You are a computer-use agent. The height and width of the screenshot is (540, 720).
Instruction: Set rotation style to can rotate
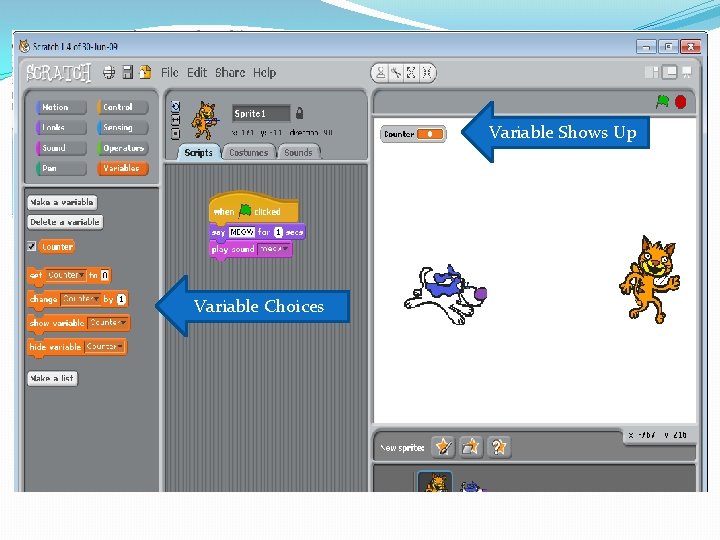pos(175,107)
